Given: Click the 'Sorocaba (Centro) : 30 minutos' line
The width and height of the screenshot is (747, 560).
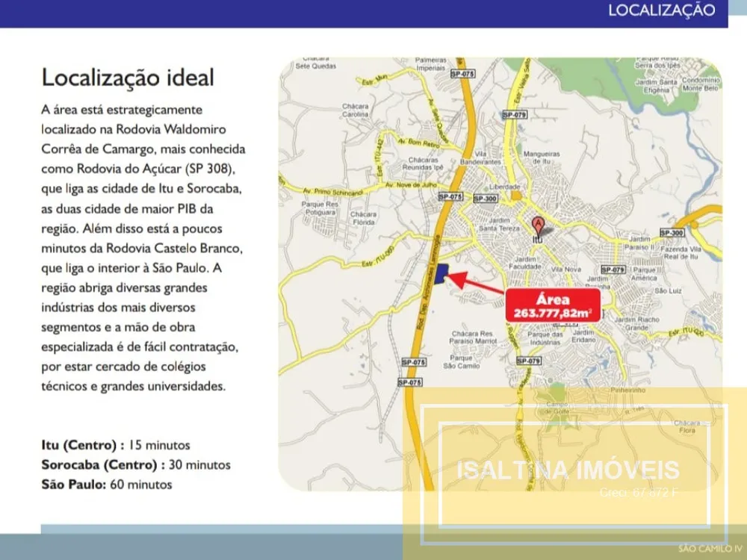Looking at the screenshot, I should point(136,464).
